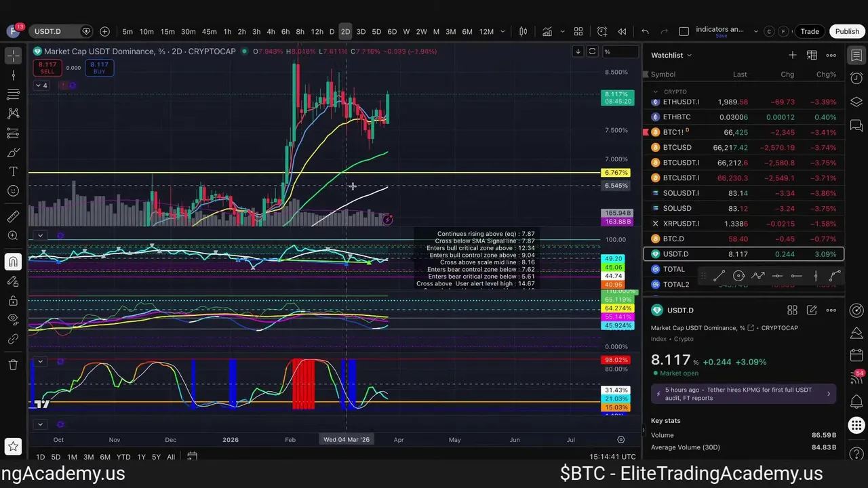Image resolution: width=868 pixels, height=488 pixels.
Task: Toggle lock all drawings
Action: click(13, 300)
